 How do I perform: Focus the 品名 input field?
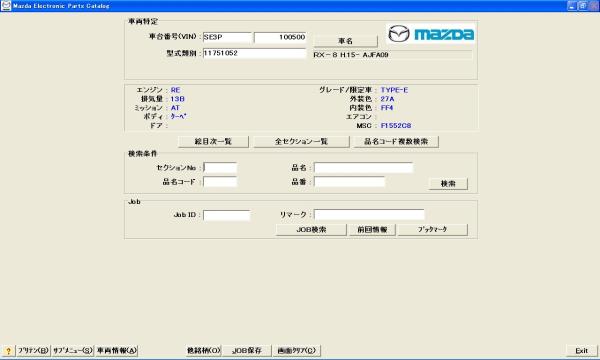(x=364, y=168)
